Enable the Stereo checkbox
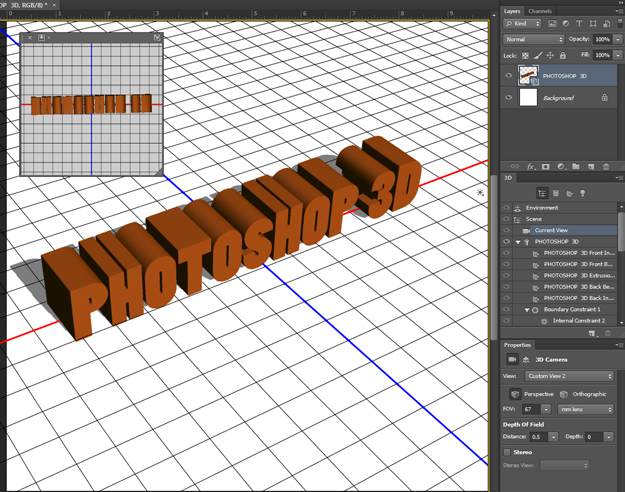 [508, 452]
